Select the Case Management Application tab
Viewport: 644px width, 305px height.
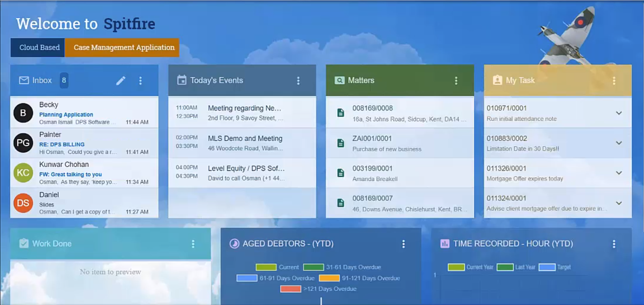[x=122, y=48]
